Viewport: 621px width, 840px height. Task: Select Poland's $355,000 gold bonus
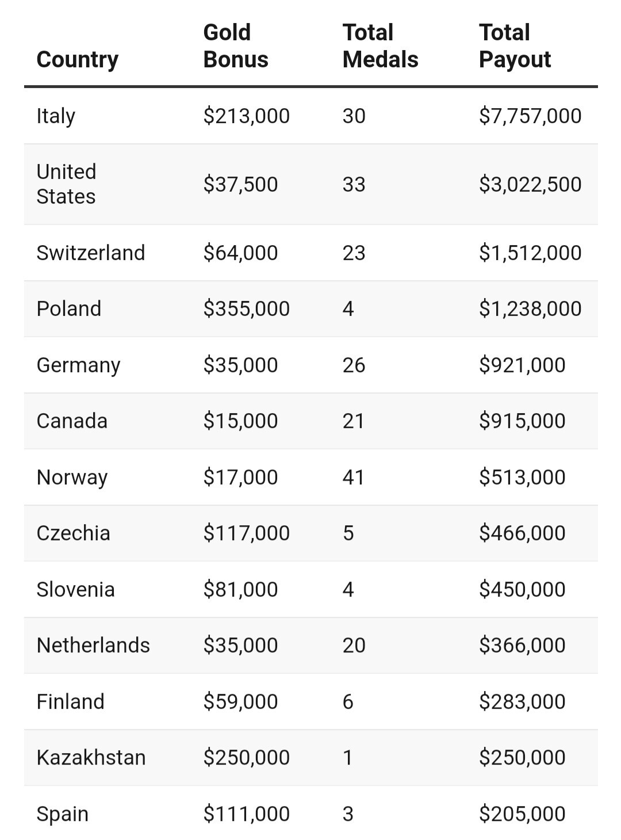[246, 308]
